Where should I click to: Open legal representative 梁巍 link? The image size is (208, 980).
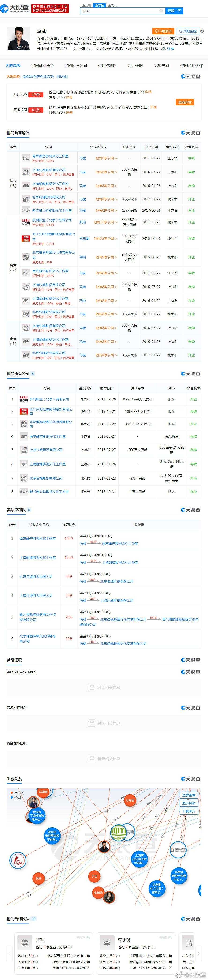82,257
